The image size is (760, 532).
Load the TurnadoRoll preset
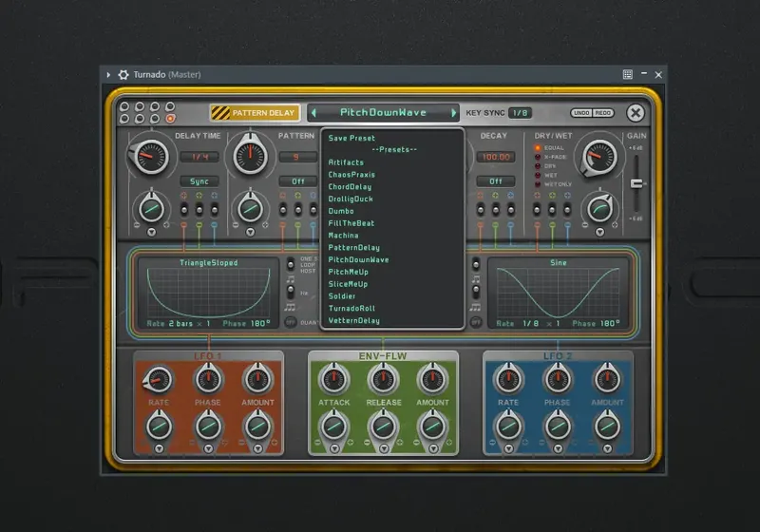[351, 308]
